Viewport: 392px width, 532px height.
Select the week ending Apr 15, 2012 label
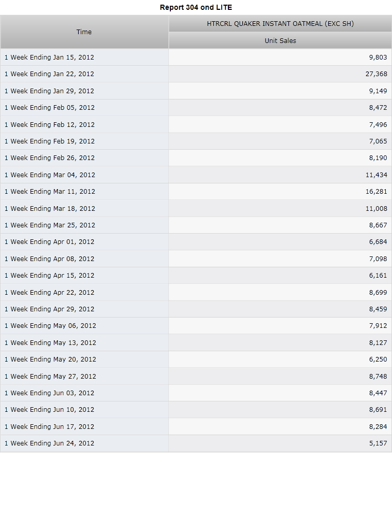(x=49, y=276)
